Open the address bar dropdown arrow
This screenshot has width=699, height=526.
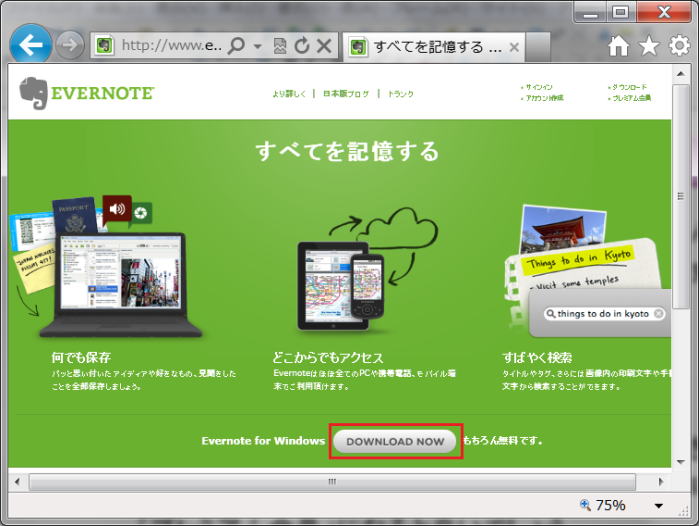coord(257,45)
